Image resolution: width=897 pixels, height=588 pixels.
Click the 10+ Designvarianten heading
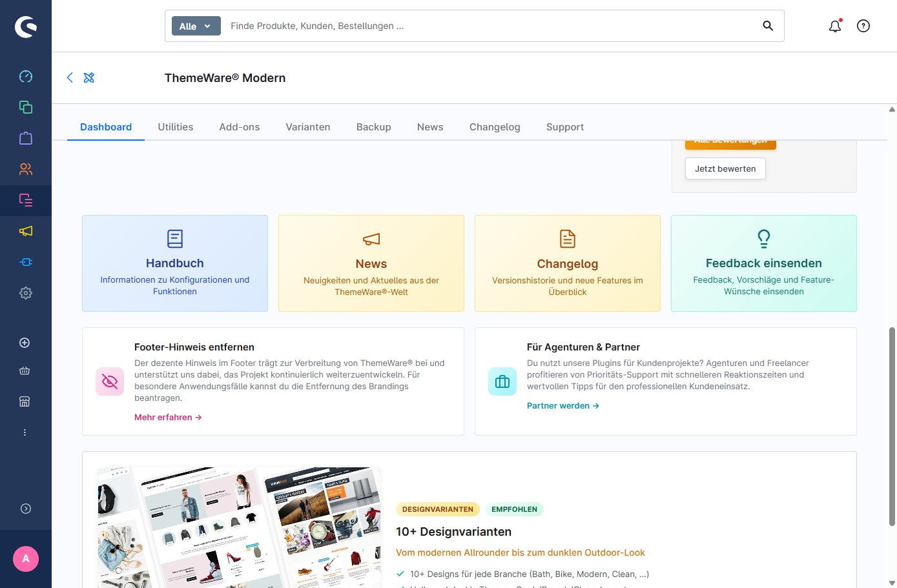click(453, 532)
